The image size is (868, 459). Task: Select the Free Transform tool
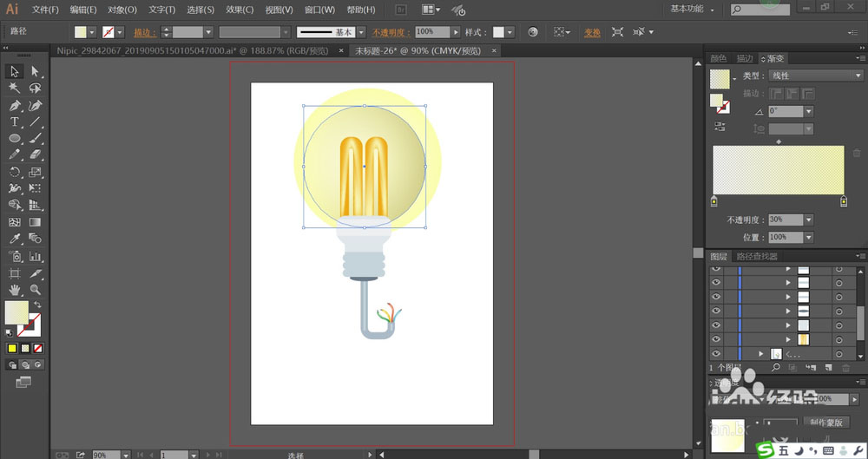(36, 189)
